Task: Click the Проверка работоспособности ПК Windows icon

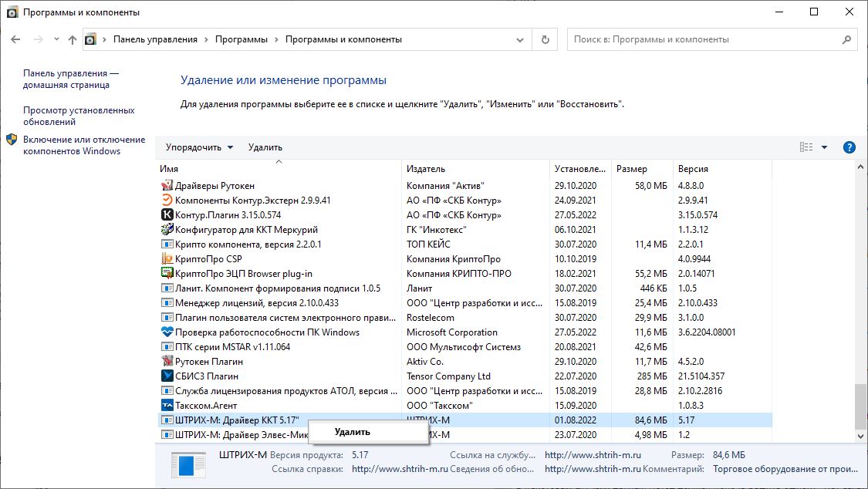Action: point(167,332)
